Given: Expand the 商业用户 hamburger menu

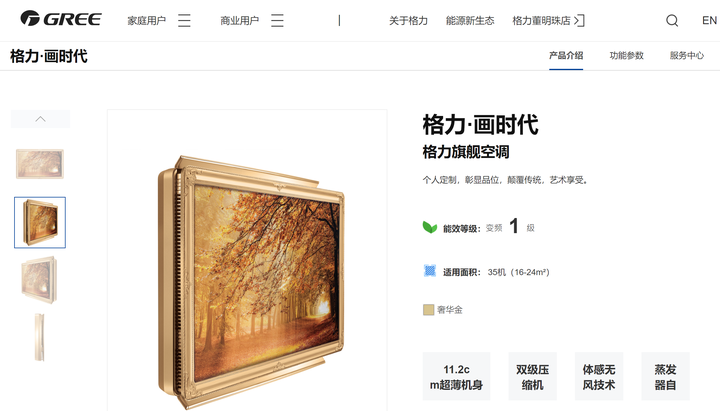Looking at the screenshot, I should pos(277,21).
